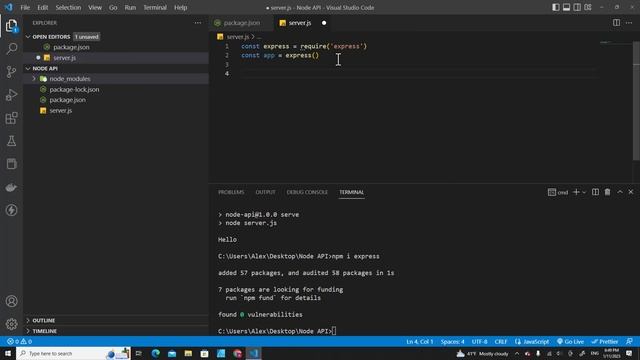Open the Extensions view
Viewport: 640px width, 360px height.
11,118
